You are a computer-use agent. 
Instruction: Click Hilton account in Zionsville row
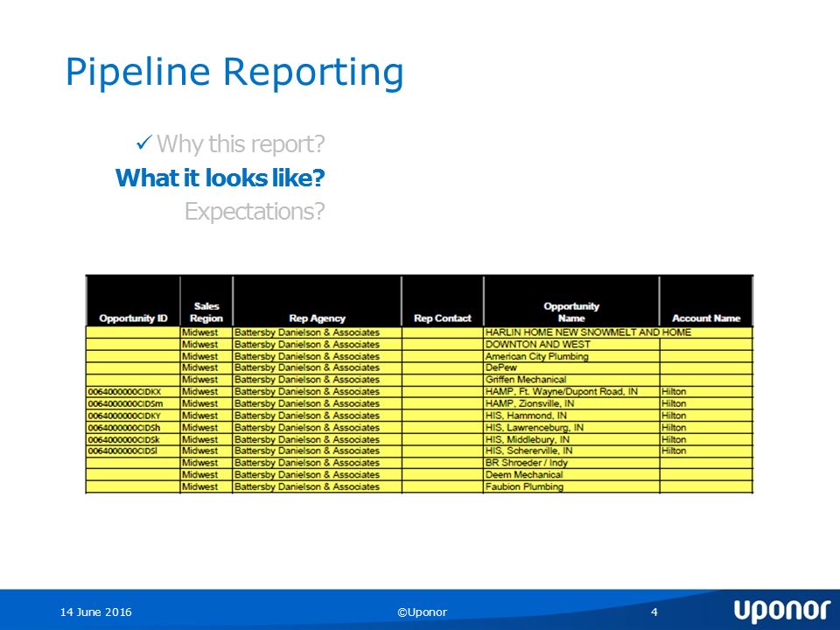[706, 403]
